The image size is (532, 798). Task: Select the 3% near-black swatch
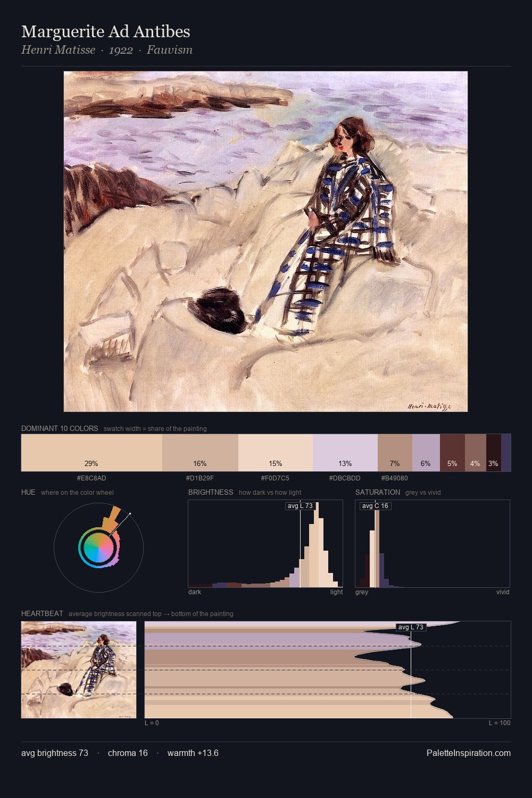click(x=494, y=453)
